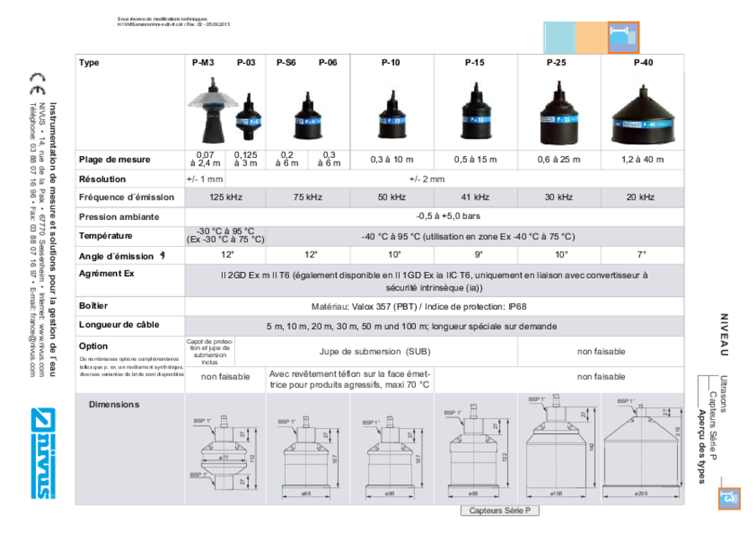
Task: Click the '125 kHz' frequency cell
Action: 226,197
